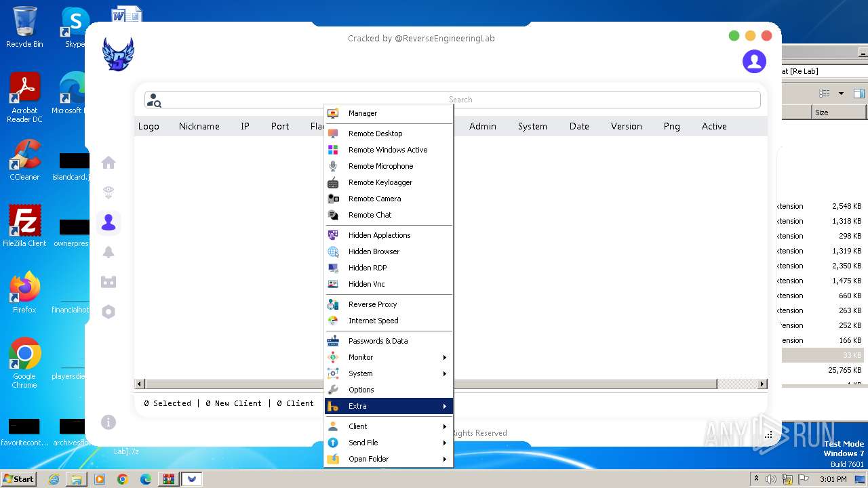Expand the Extra submenu arrow

tap(445, 406)
